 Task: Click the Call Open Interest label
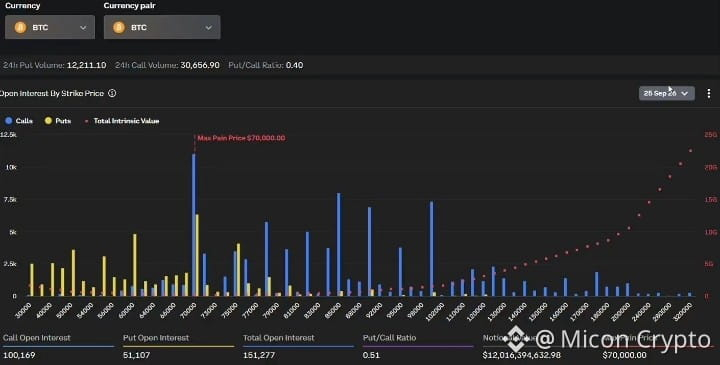(37, 337)
